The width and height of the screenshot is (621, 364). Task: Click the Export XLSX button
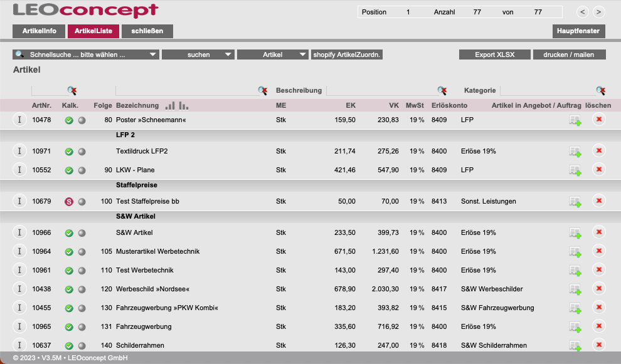click(x=494, y=55)
